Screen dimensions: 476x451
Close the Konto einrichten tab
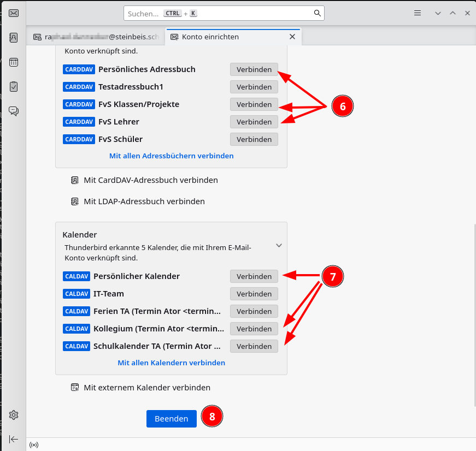[x=292, y=37]
